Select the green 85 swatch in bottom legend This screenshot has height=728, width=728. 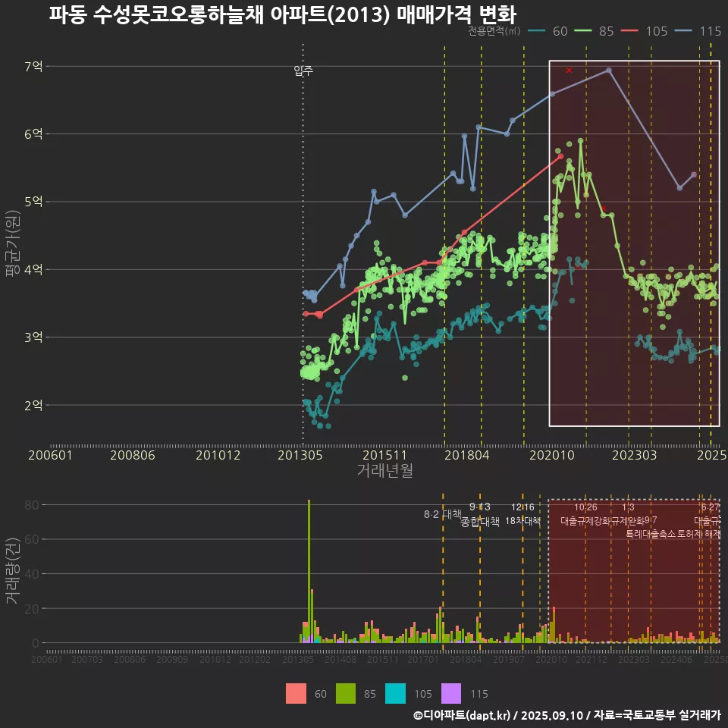coord(346,694)
